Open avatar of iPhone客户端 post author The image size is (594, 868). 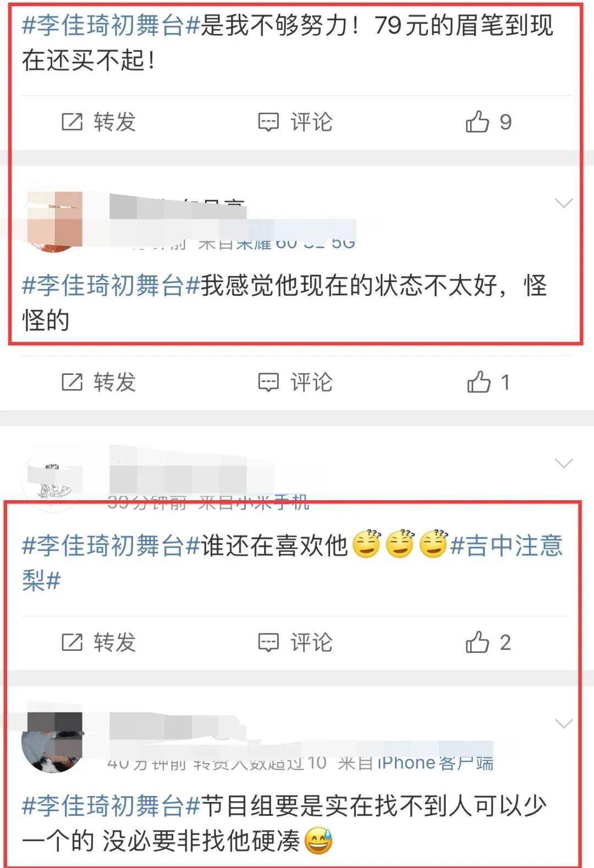[x=52, y=742]
